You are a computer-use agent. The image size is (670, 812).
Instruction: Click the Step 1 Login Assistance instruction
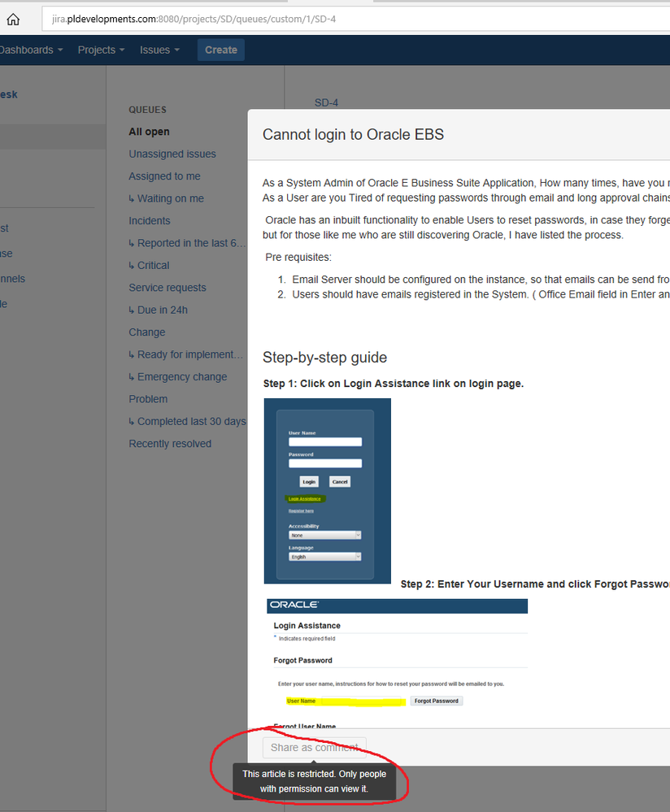pos(394,383)
